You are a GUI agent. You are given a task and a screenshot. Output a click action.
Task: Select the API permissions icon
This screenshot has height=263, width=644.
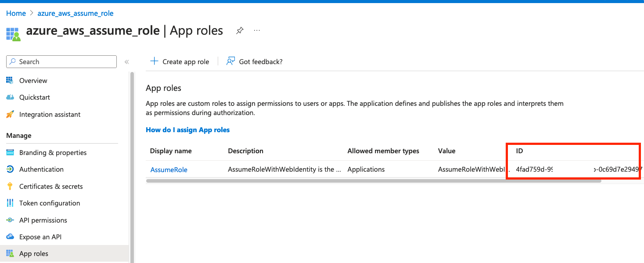pyautogui.click(x=10, y=220)
